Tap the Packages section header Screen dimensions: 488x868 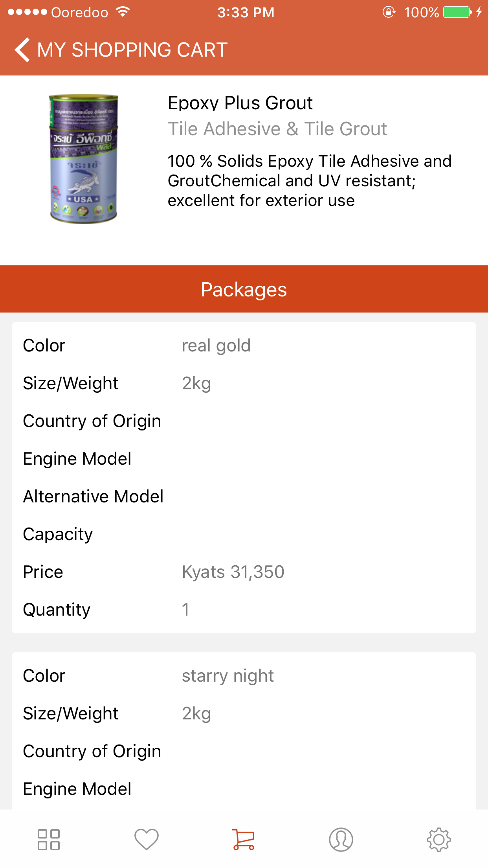244,289
